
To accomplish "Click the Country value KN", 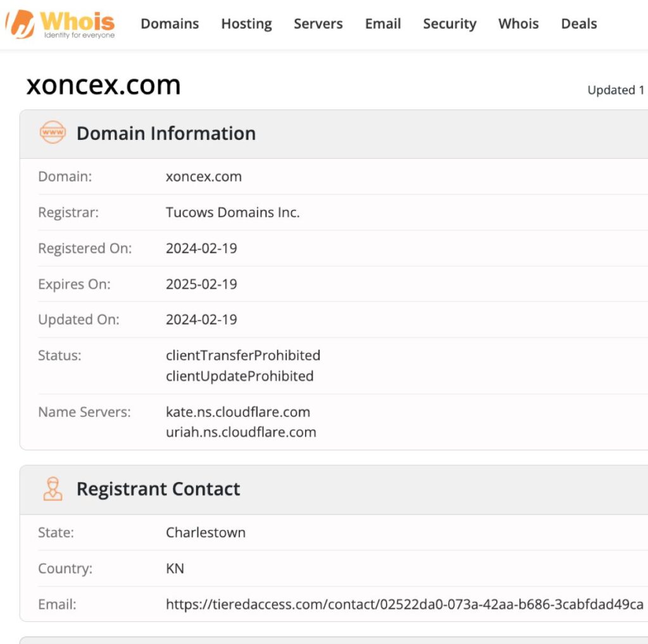I will click(x=175, y=568).
